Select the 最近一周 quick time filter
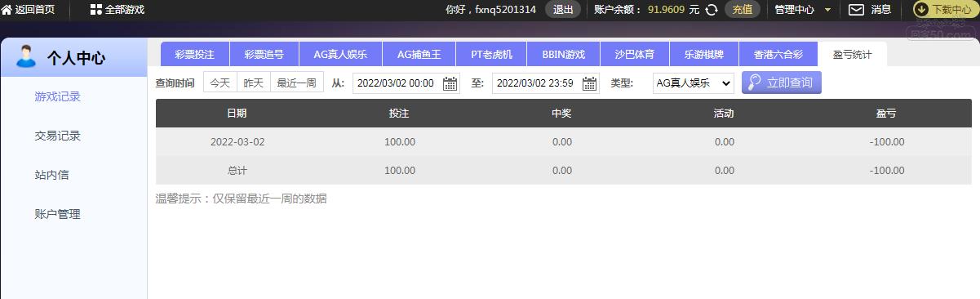 297,83
